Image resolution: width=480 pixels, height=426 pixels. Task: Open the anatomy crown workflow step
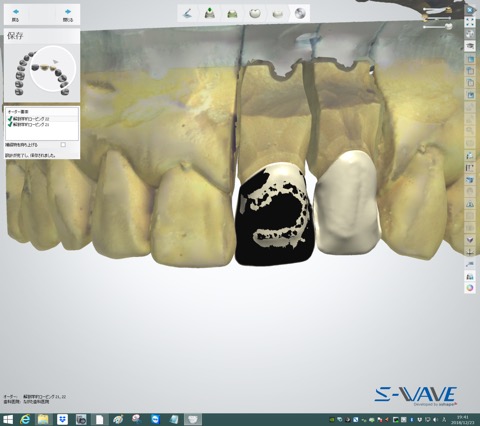(255, 14)
